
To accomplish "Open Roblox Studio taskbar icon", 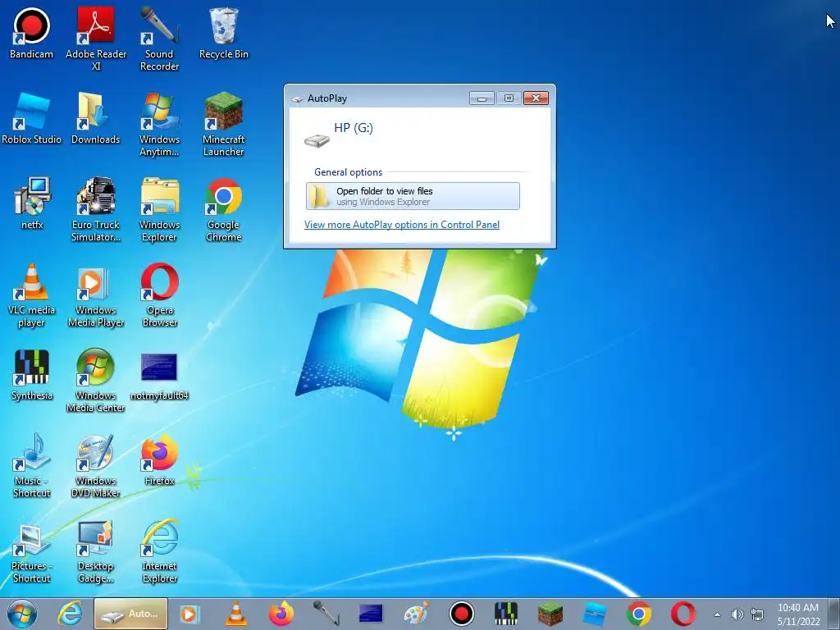I will (x=595, y=614).
